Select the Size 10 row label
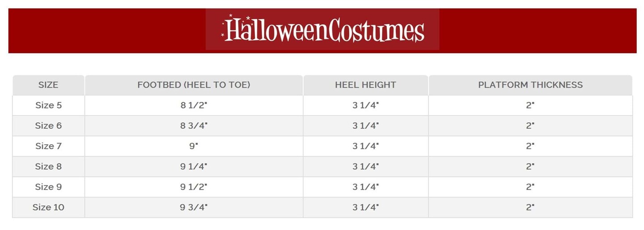644x230 pixels. pyautogui.click(x=48, y=207)
